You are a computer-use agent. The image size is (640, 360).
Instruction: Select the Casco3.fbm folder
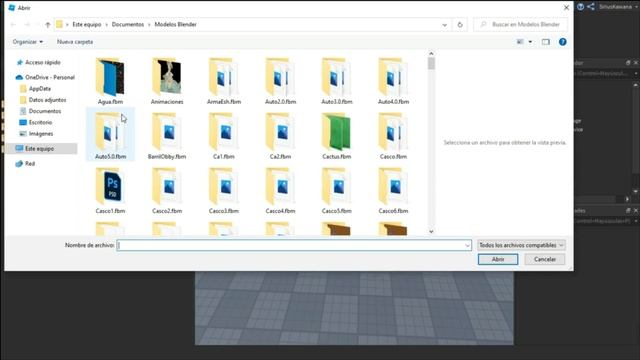pos(224,190)
